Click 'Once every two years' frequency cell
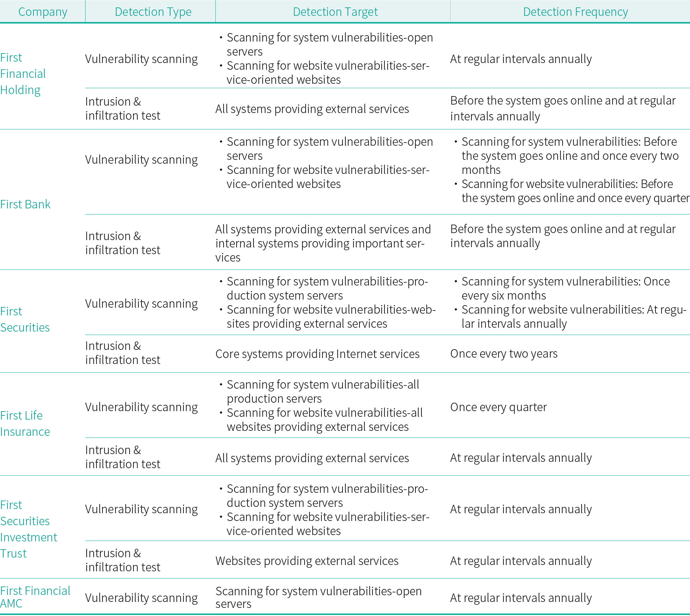 click(x=504, y=353)
